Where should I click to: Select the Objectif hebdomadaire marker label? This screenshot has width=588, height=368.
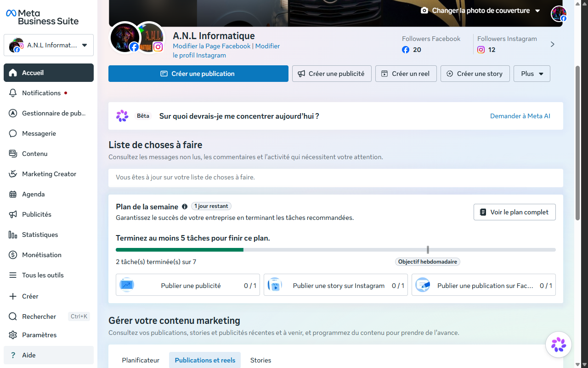coord(428,262)
